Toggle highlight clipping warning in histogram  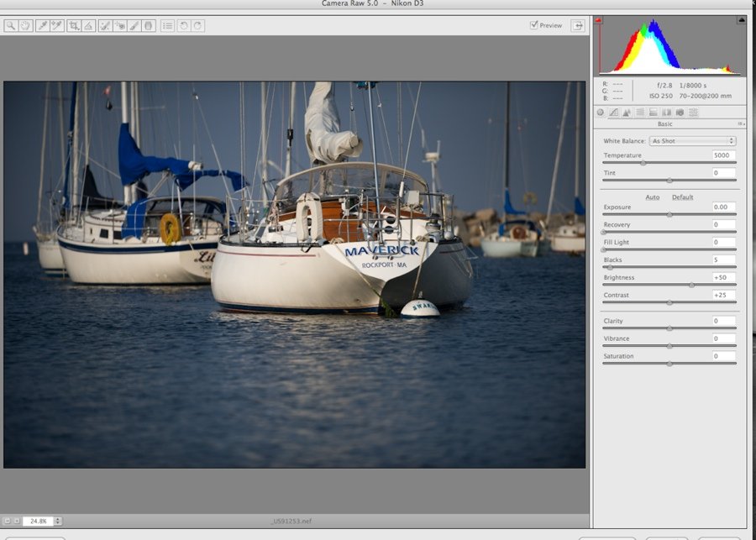[x=741, y=20]
